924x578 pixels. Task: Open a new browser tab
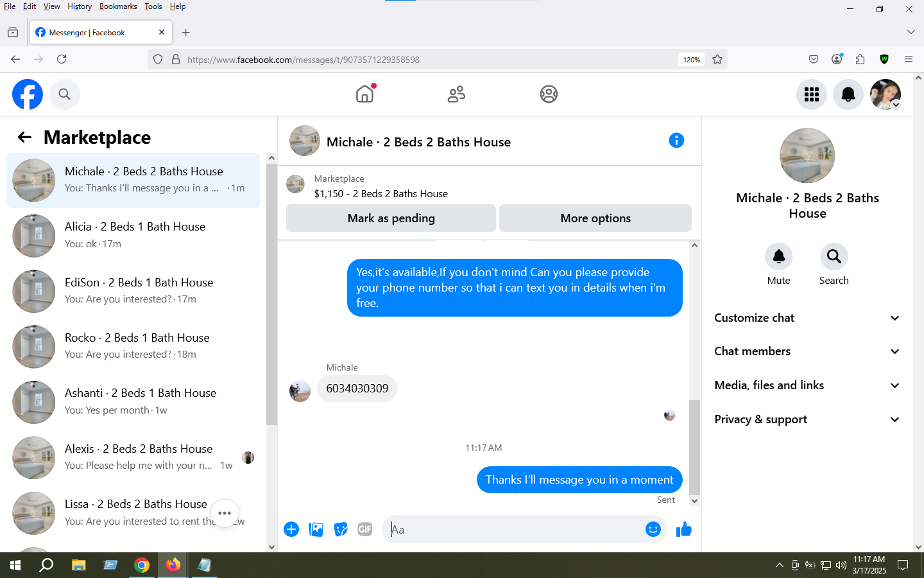coord(186,33)
